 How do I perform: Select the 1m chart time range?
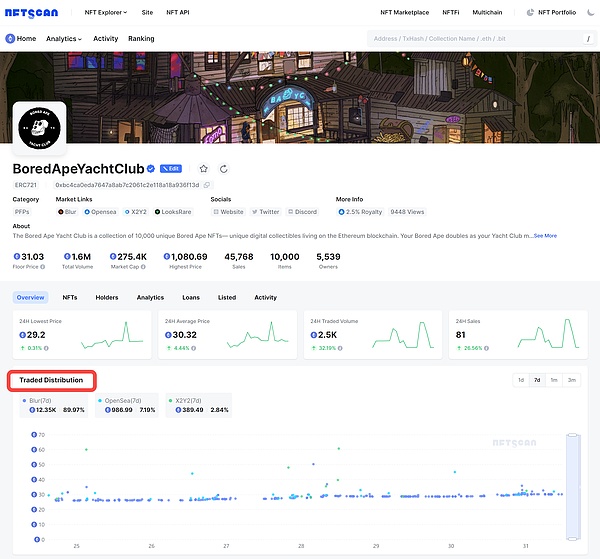click(x=553, y=380)
